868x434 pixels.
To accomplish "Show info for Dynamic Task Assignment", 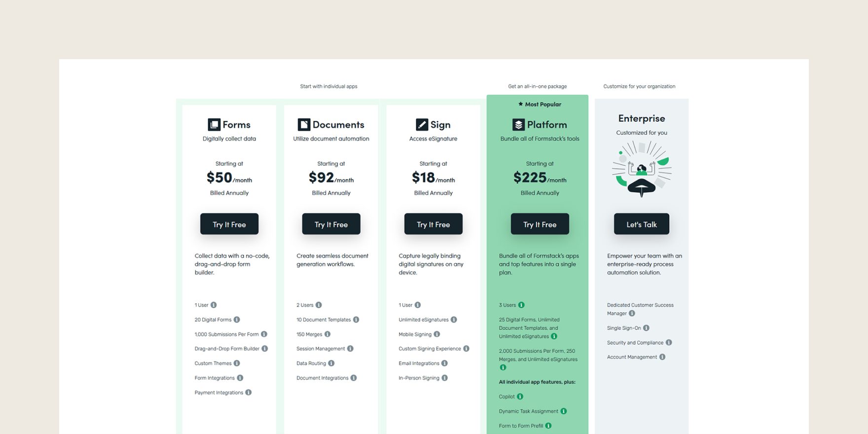I will 564,411.
